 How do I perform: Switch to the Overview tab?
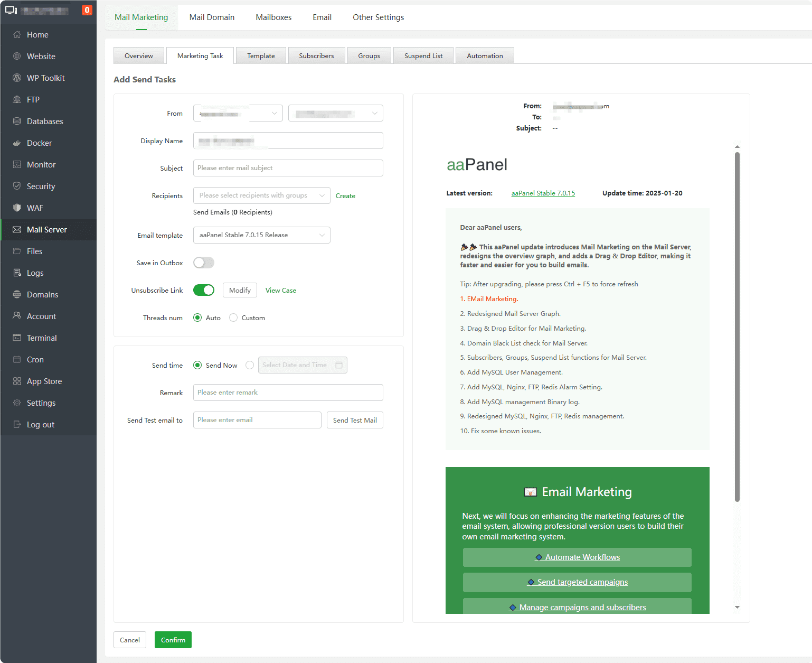[139, 55]
